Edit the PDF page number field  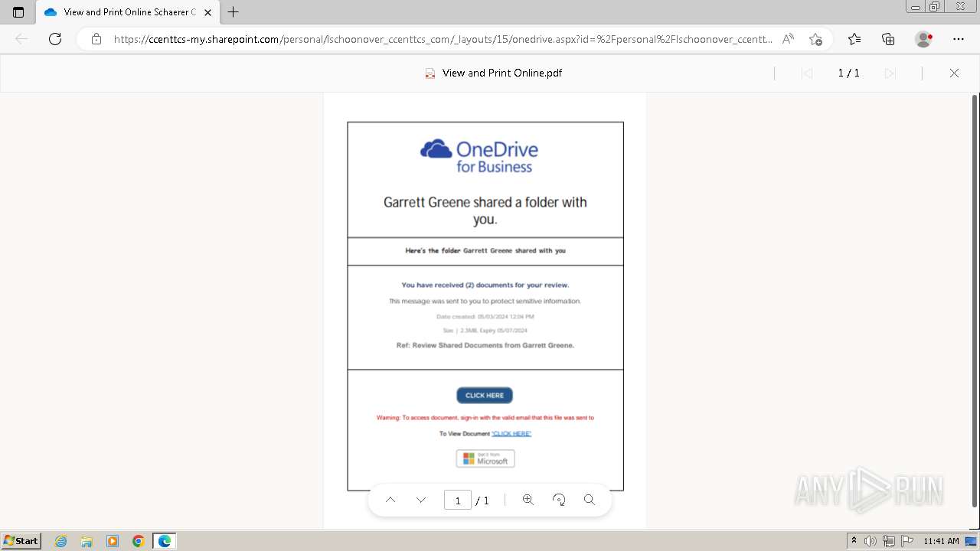coord(458,500)
